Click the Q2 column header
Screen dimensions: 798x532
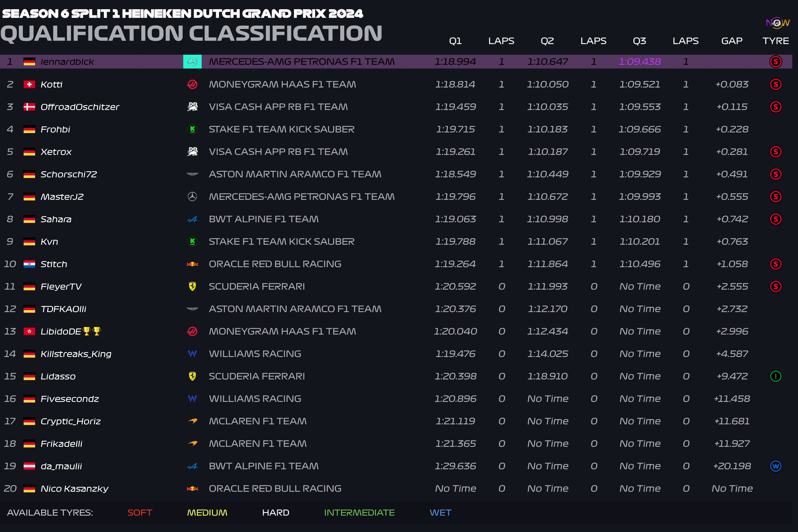547,41
